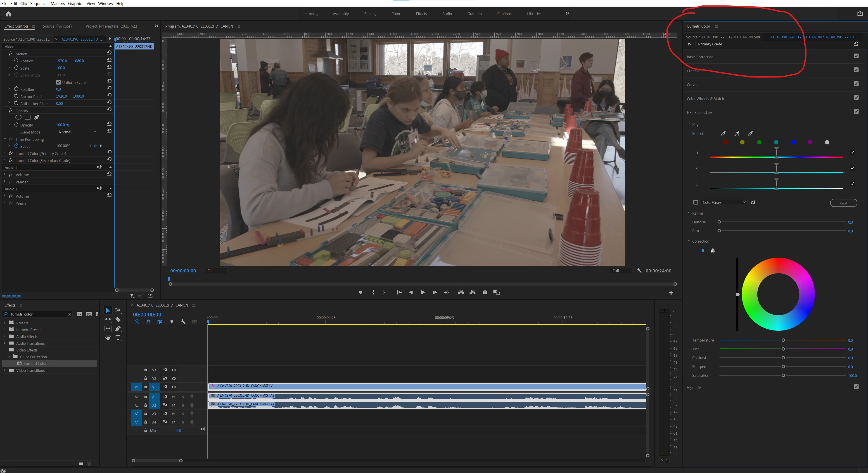Open the Blend Mode Normal dropdown
The image size is (868, 473).
(x=77, y=132)
